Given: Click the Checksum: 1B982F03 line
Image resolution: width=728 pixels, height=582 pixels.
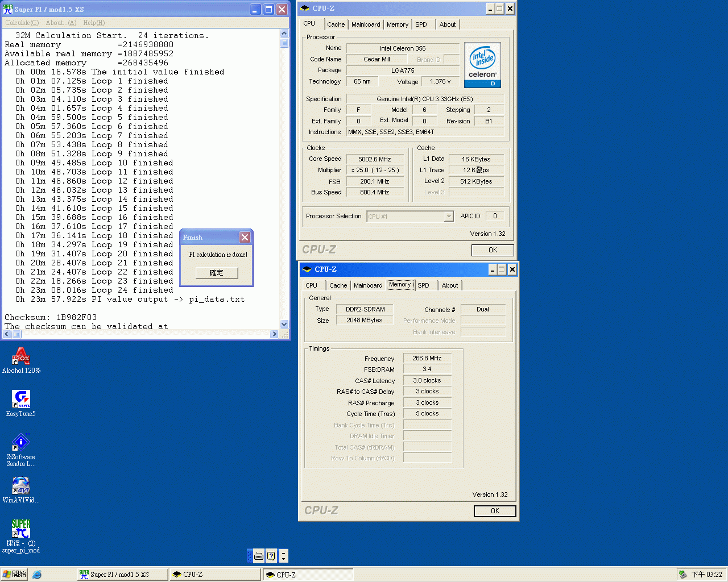Looking at the screenshot, I should click(51, 317).
